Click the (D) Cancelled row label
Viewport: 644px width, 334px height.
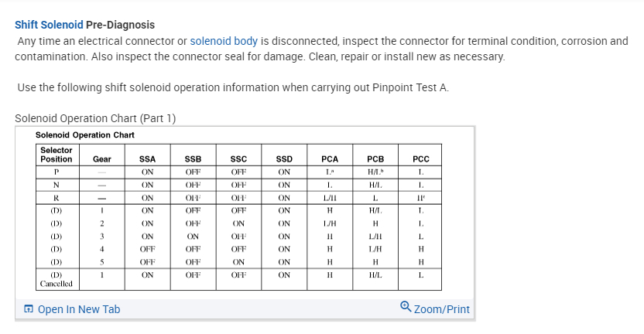click(x=57, y=279)
